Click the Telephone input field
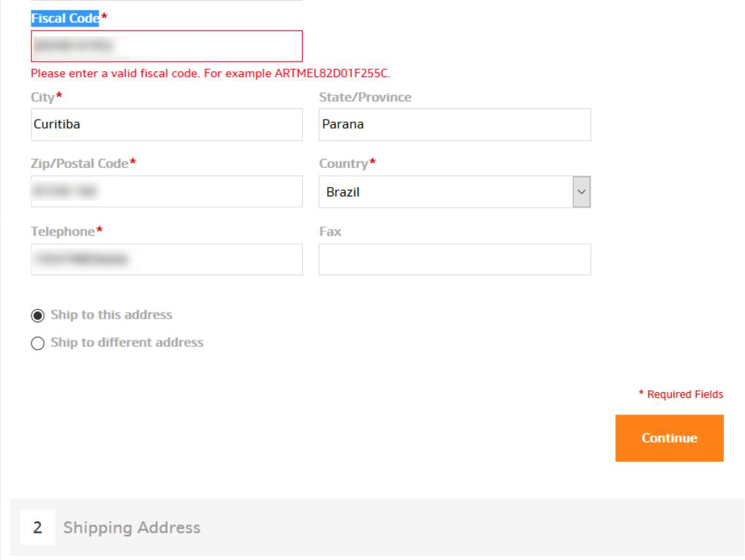Image resolution: width=745 pixels, height=560 pixels. 166,259
